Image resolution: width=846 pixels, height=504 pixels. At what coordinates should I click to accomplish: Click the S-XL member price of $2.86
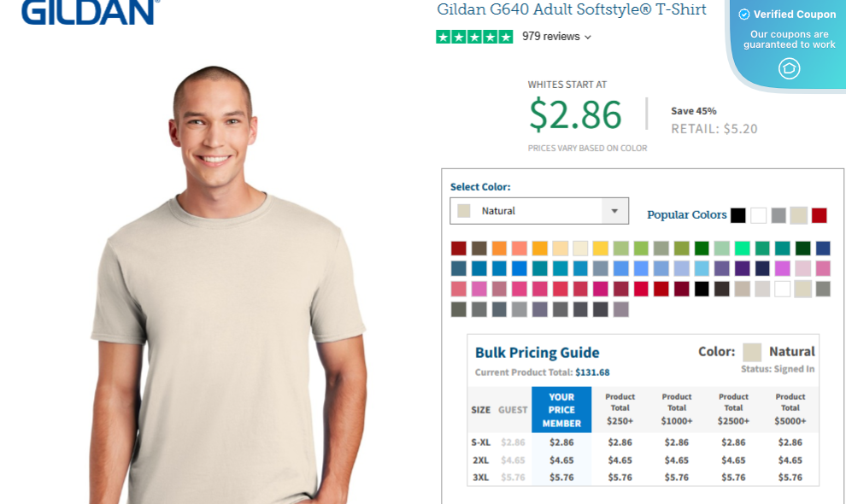561,442
